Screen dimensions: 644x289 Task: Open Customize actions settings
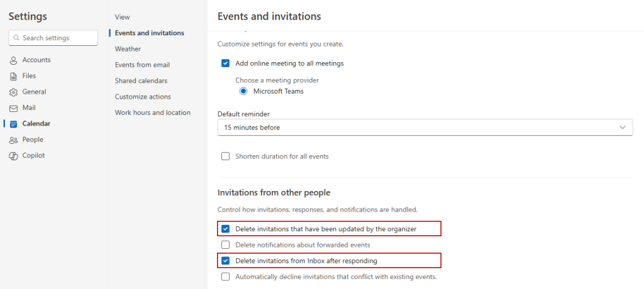point(143,97)
